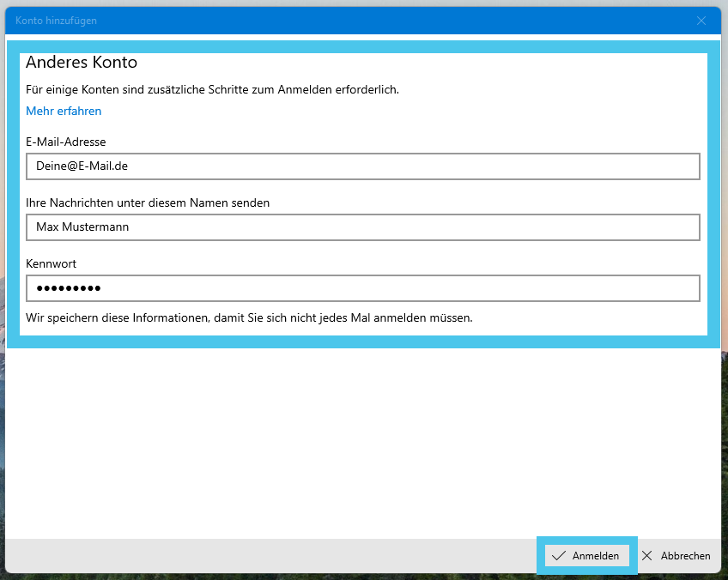Click the 'Für einige Konten sind zusätzliche Schritte' text
This screenshot has width=728, height=580.
coord(213,89)
